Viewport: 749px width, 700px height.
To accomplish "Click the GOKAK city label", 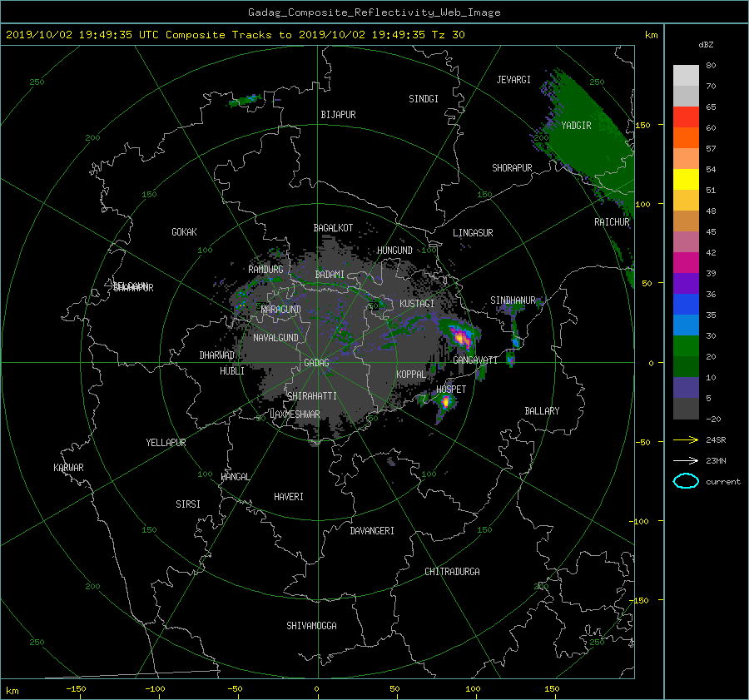I will pyautogui.click(x=185, y=232).
